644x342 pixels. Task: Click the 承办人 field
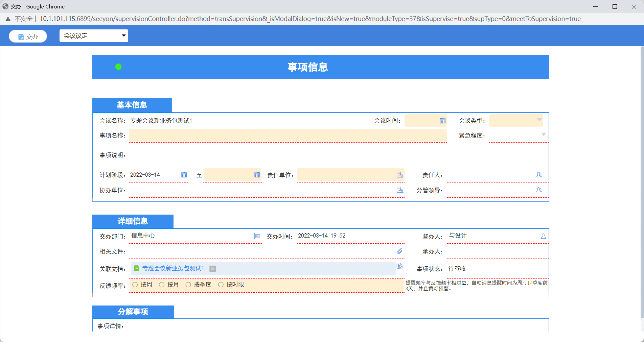(497, 251)
